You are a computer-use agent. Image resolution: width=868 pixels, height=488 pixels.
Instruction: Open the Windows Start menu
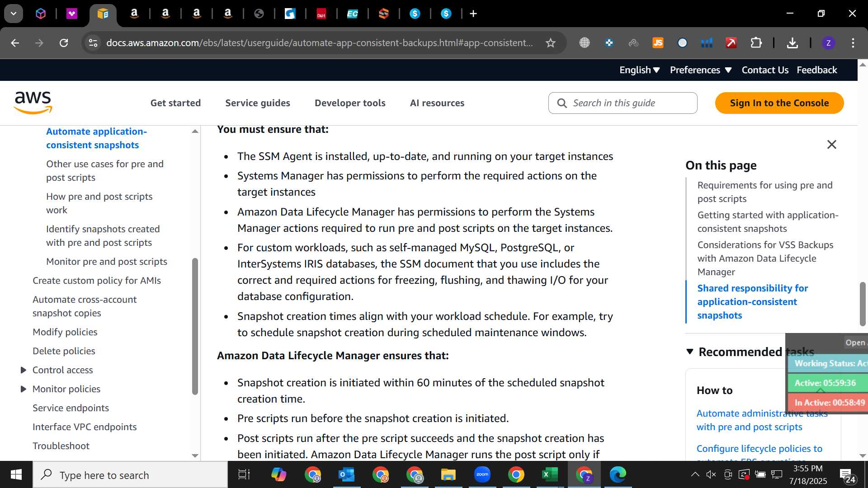(x=16, y=474)
